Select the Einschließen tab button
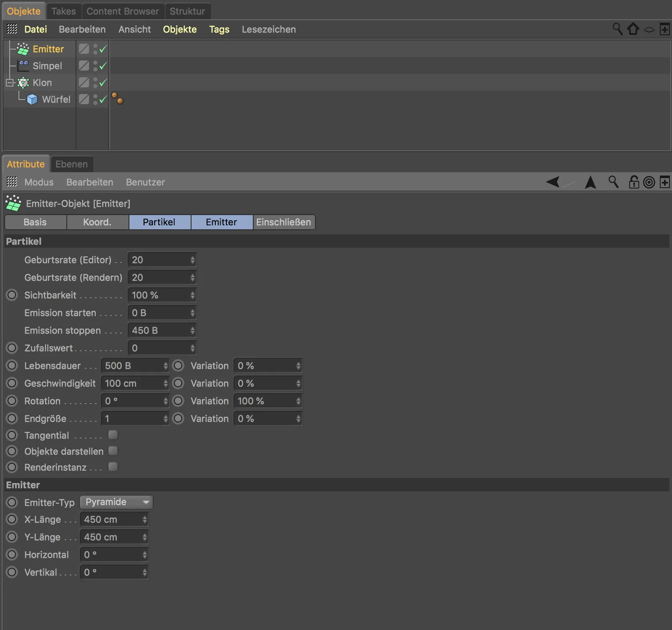Image resolution: width=672 pixels, height=630 pixels. point(284,222)
